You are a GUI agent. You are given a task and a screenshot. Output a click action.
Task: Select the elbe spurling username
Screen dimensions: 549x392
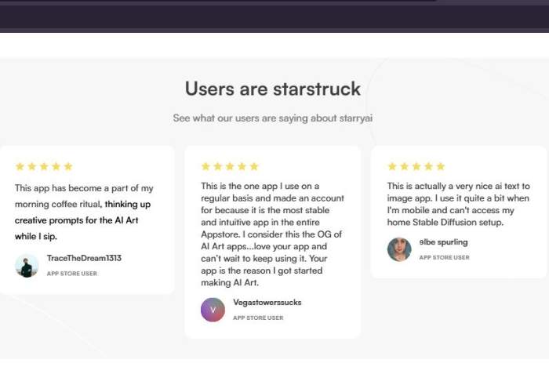tap(443, 242)
